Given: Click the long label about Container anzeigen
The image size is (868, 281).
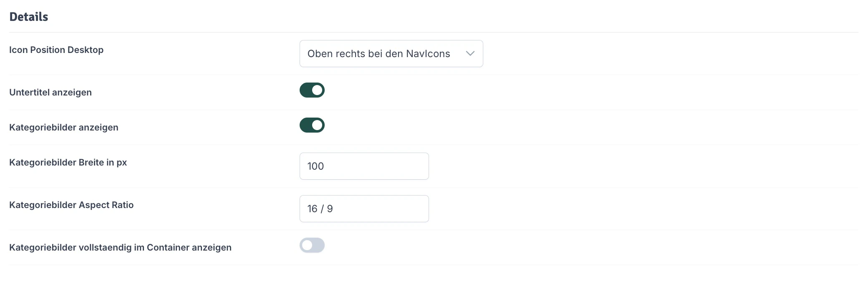Looking at the screenshot, I should [121, 247].
